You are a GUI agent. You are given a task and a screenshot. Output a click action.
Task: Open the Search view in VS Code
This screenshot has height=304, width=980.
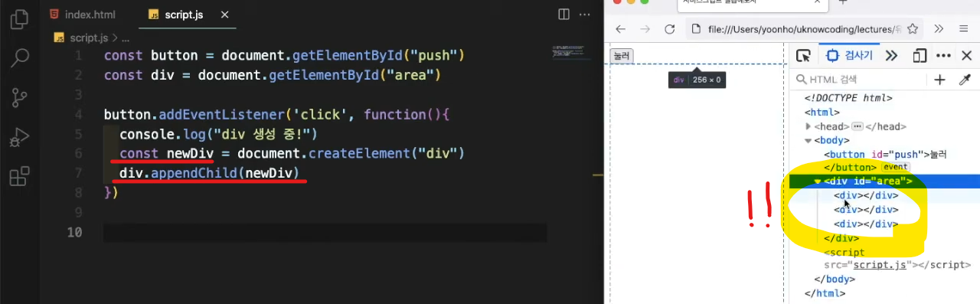(19, 57)
